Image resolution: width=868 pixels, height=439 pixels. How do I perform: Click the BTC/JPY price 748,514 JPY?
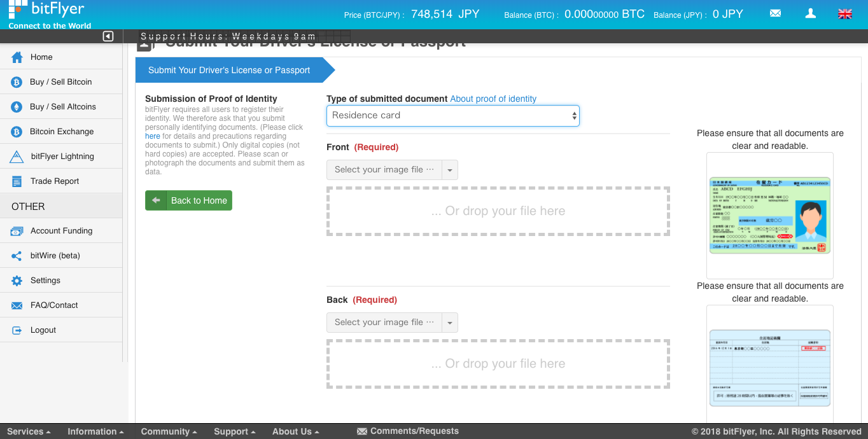(x=445, y=14)
